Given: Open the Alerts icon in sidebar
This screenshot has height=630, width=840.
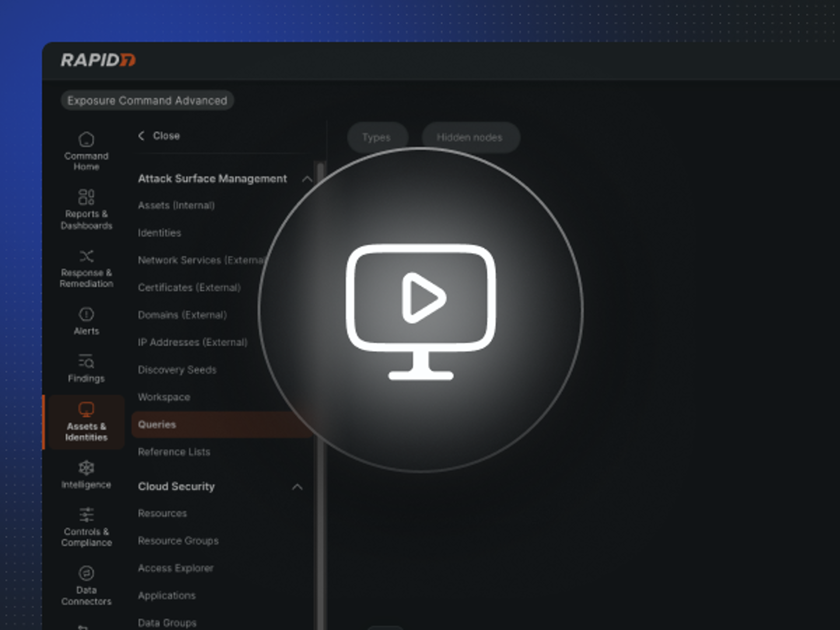Looking at the screenshot, I should 86,314.
